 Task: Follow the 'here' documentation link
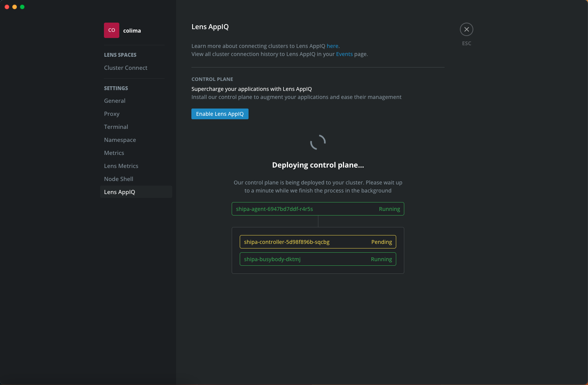tap(333, 46)
